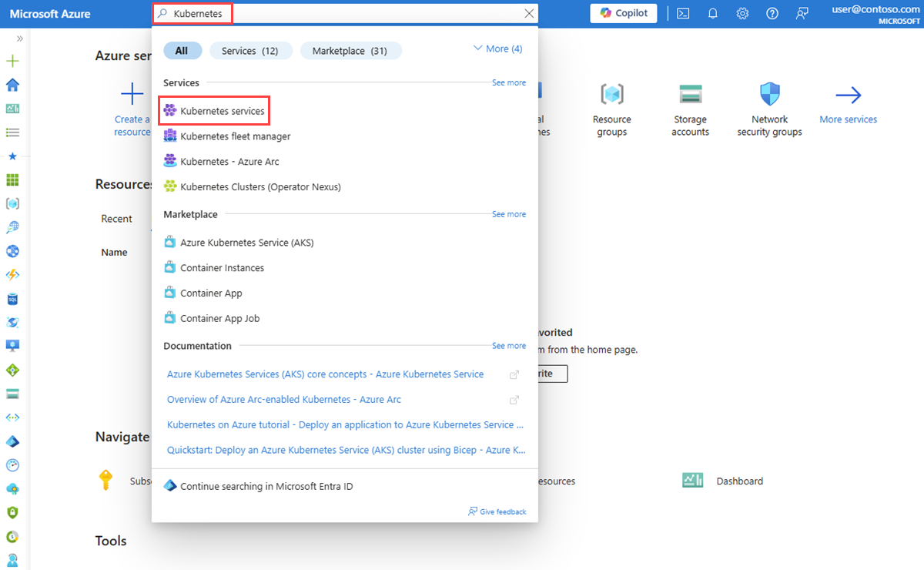Open Subscriptions key icon under Navigate
Screen dimensions: 924x570
(x=106, y=481)
